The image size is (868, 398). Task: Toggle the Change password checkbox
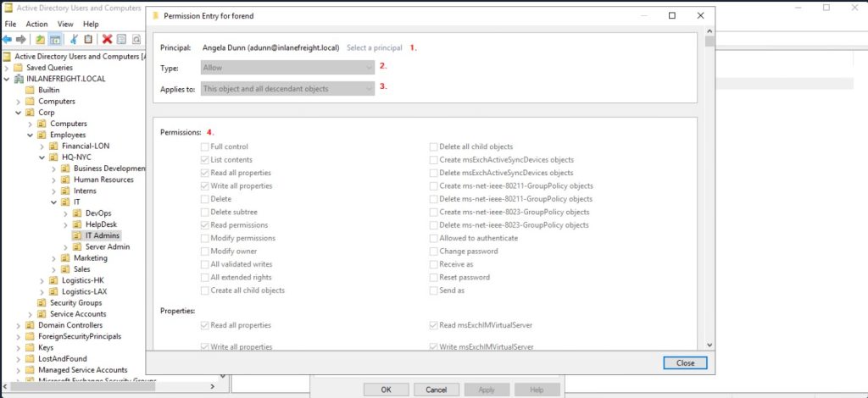(433, 252)
